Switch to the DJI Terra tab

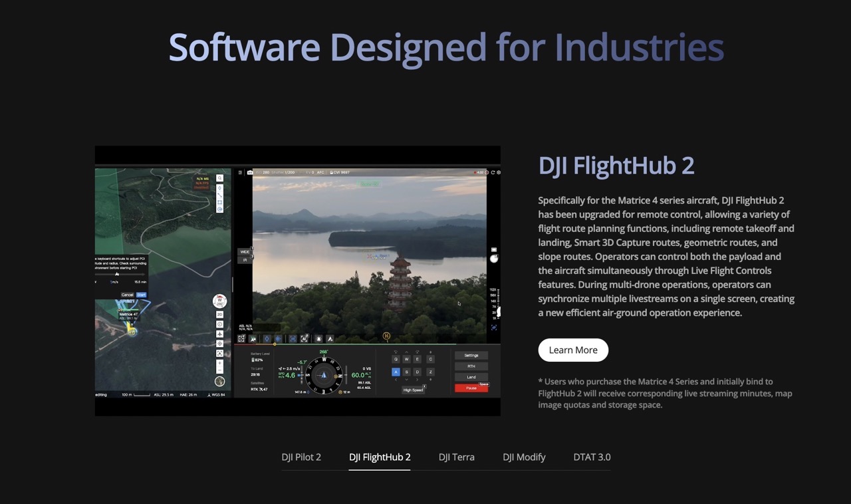[x=457, y=457]
